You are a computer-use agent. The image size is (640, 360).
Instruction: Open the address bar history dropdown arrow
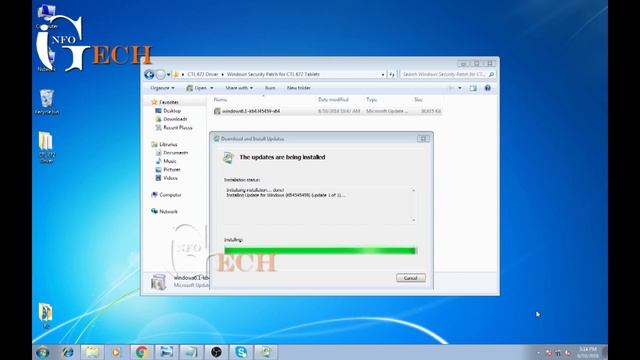pos(383,75)
